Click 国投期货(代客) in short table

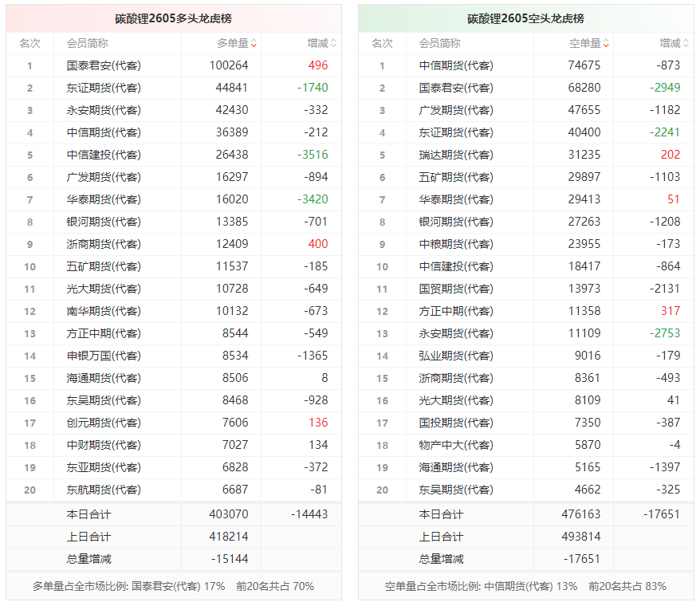coord(456,423)
